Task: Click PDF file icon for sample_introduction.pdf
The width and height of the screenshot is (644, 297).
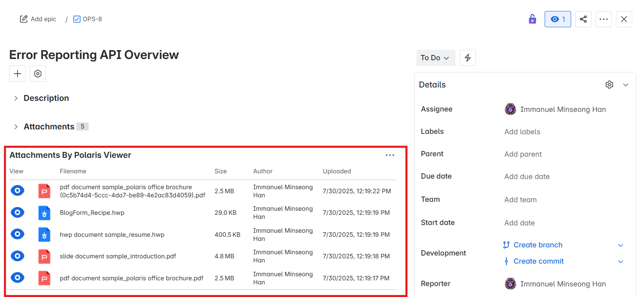Action: (44, 256)
